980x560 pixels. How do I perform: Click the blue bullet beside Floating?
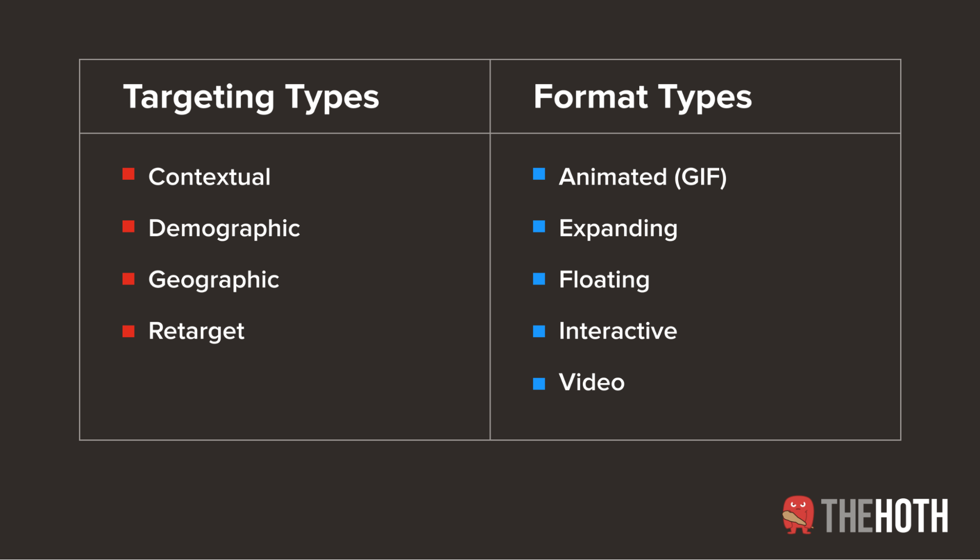pyautogui.click(x=539, y=279)
